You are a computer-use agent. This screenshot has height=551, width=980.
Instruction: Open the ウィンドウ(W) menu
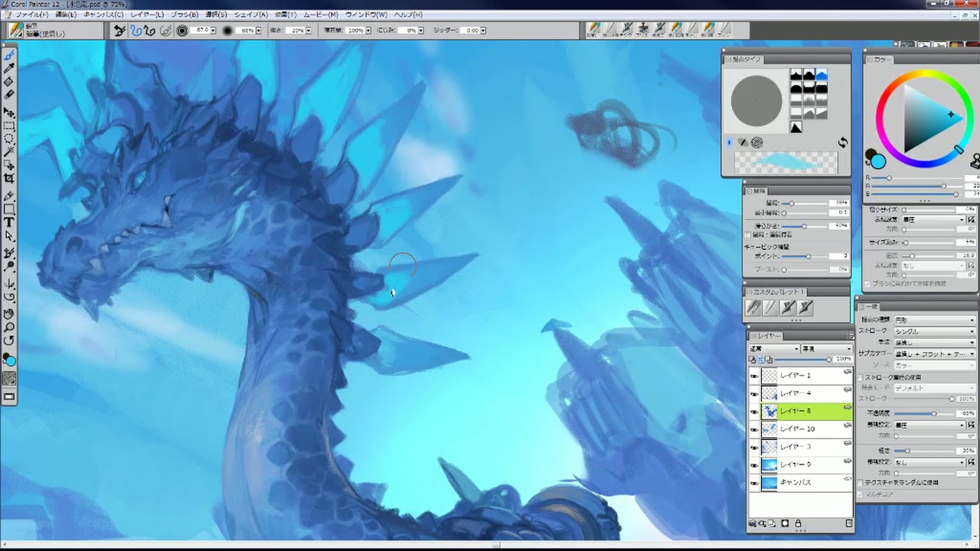[367, 15]
